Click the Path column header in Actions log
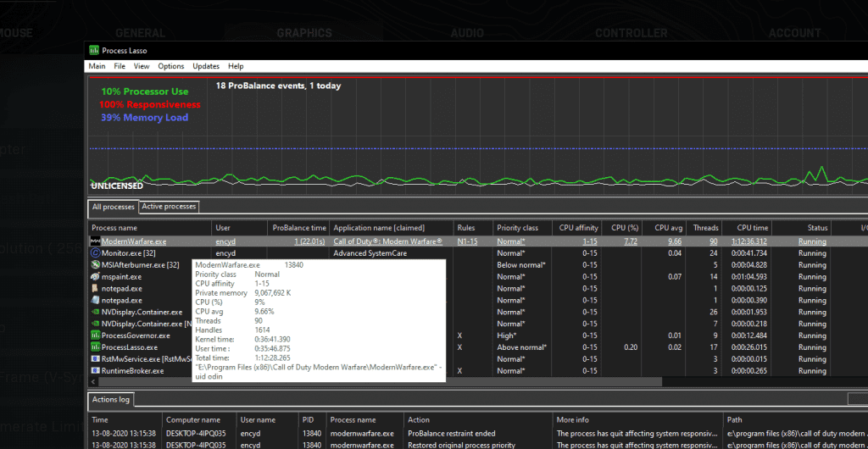 click(795, 419)
